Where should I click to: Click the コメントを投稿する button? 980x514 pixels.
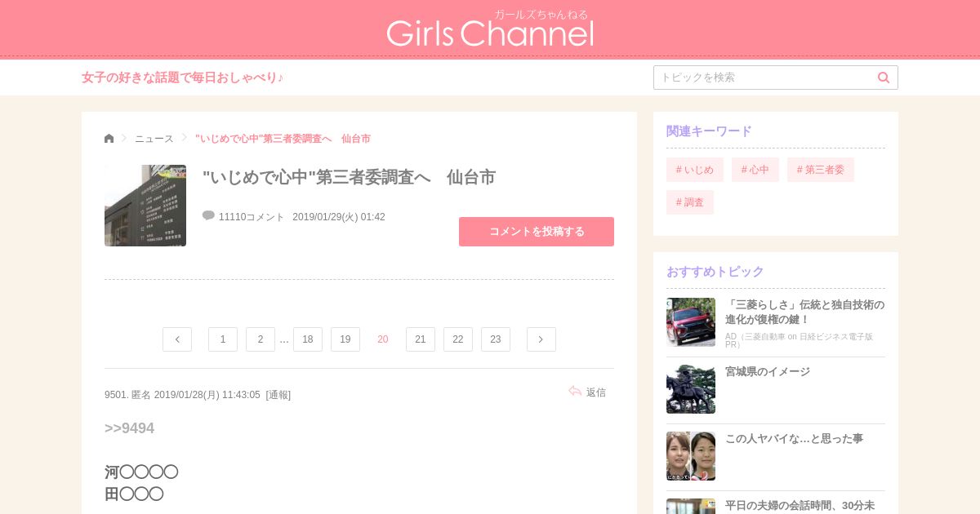click(537, 232)
